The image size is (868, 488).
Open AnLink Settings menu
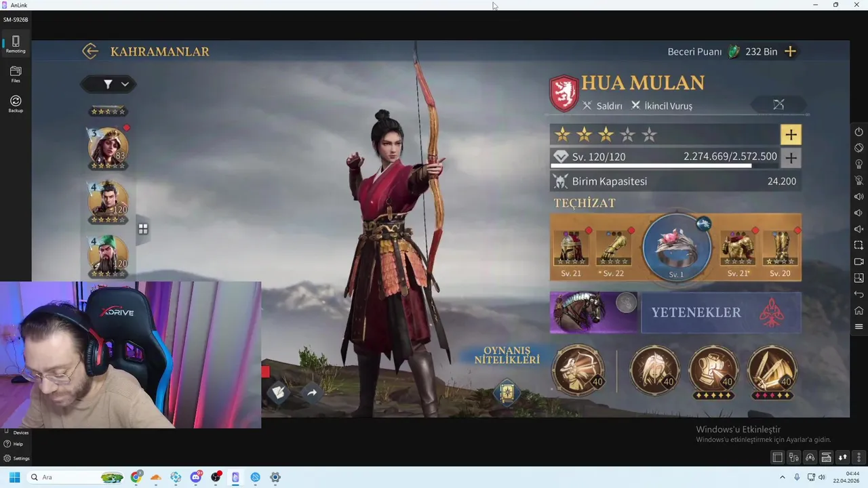point(16,458)
